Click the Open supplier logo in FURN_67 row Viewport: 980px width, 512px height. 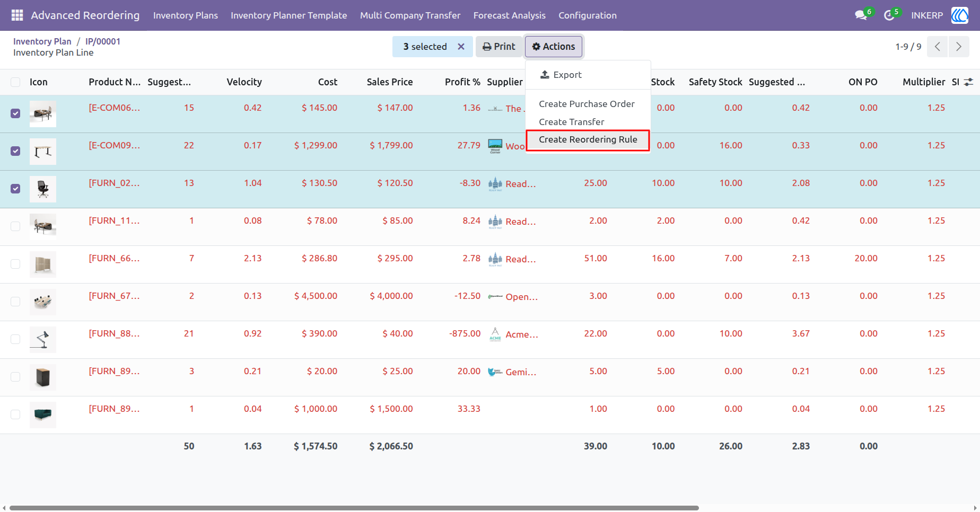495,297
